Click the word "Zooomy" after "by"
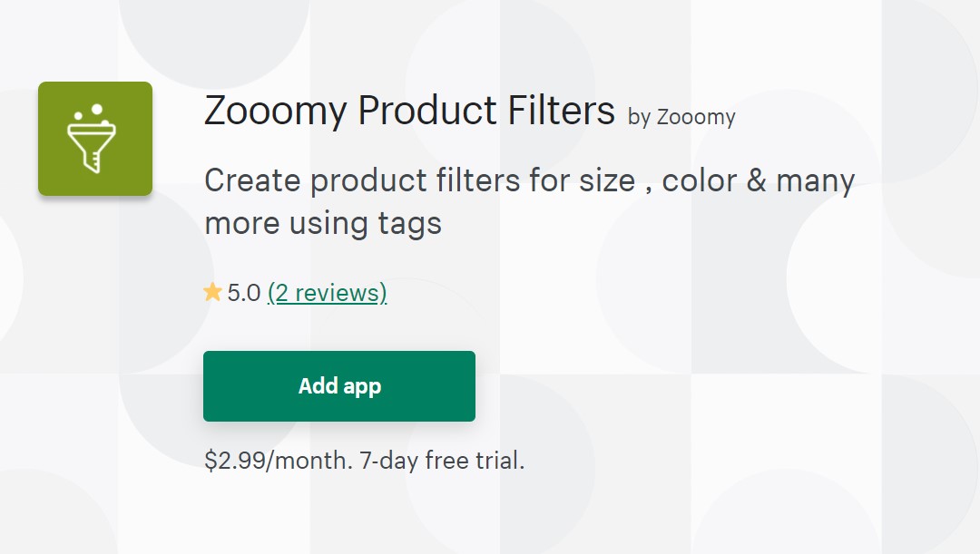Screen dimensions: 980x554 click(x=696, y=117)
